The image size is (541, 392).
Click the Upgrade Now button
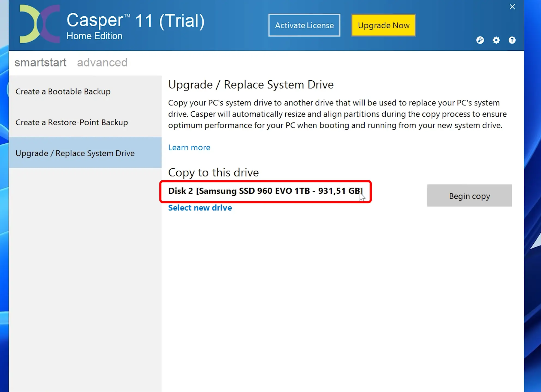(383, 25)
